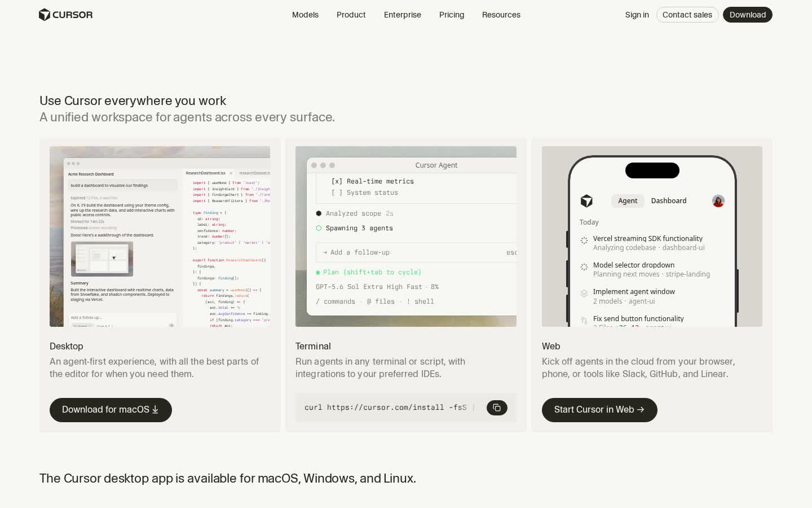The height and width of the screenshot is (508, 812).
Task: Click the Contact sales button
Action: pyautogui.click(x=687, y=15)
